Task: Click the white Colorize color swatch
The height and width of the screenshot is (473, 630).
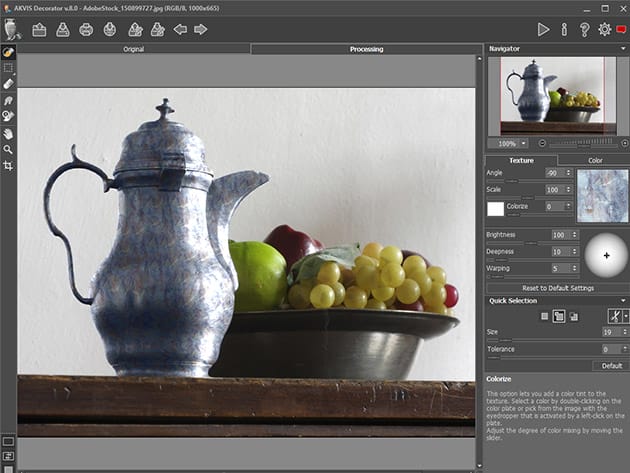Action: click(495, 209)
